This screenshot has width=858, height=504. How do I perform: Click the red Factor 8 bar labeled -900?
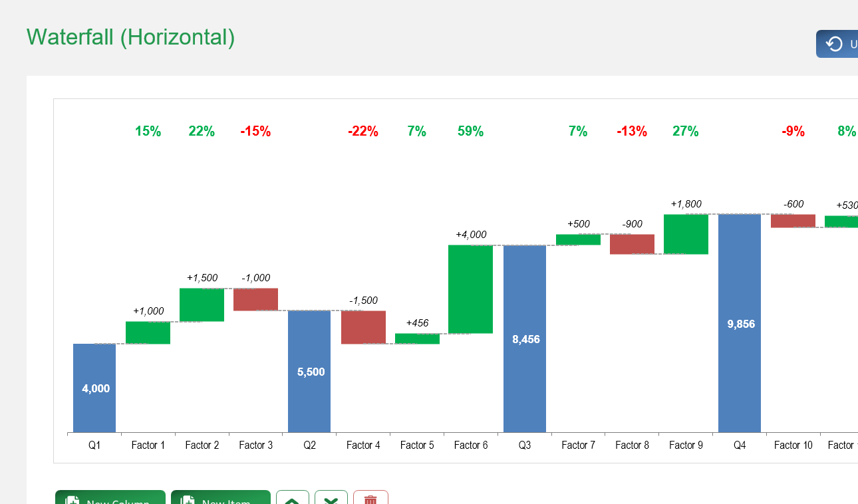point(632,245)
